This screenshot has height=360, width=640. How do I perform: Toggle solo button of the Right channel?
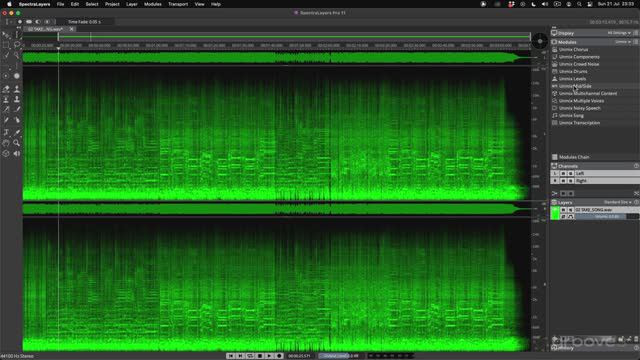(x=571, y=181)
